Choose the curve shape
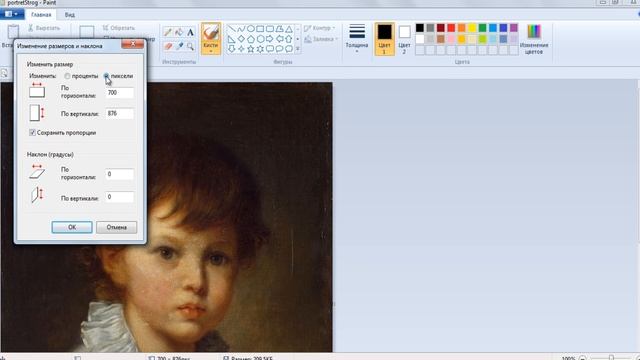Viewport: 640px width, 360px height. (x=241, y=29)
